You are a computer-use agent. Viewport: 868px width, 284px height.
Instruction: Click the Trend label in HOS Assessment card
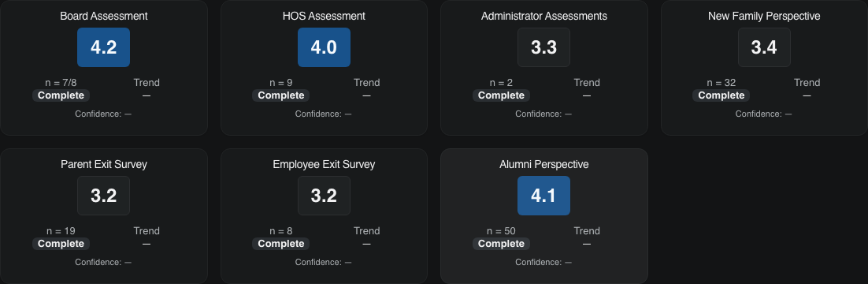367,83
